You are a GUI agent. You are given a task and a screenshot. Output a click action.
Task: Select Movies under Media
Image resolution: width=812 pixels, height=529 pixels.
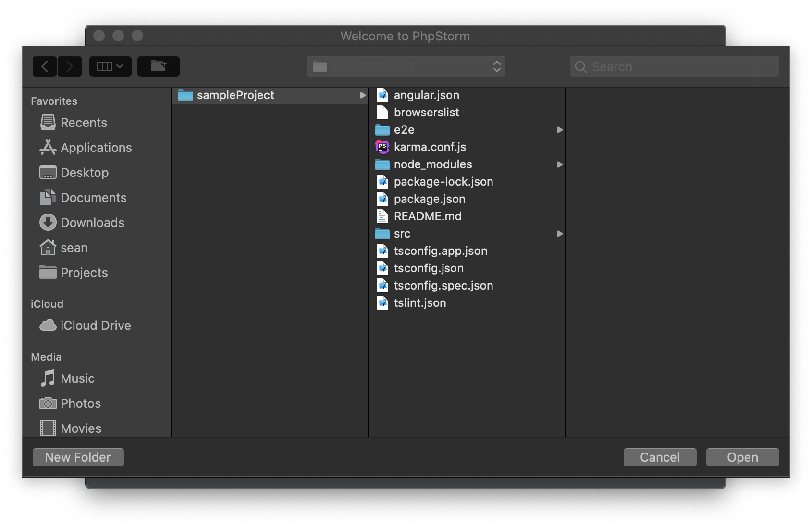[71, 428]
